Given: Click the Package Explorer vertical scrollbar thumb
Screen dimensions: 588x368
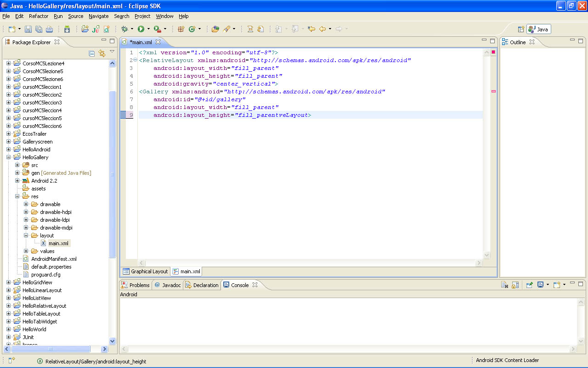Looking at the screenshot, I should click(113, 175).
